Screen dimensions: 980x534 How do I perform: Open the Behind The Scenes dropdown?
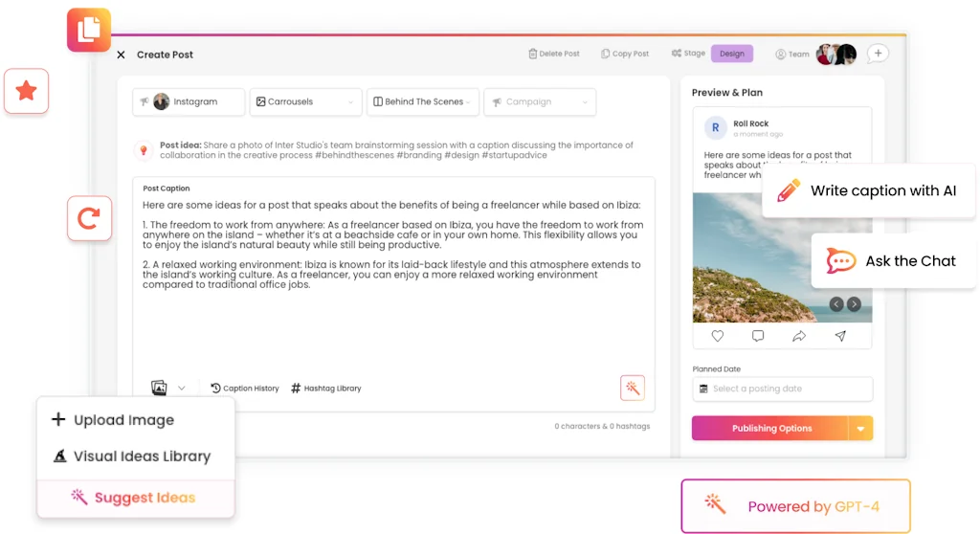[x=421, y=101]
